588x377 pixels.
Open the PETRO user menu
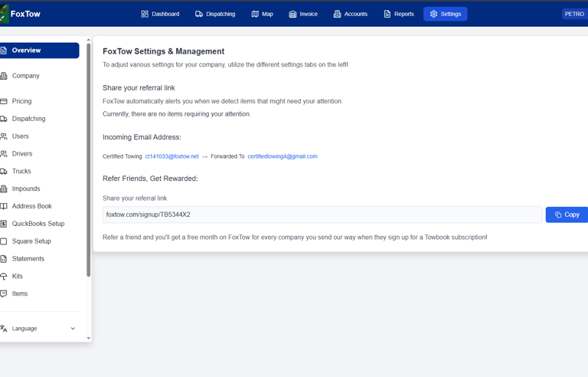(x=574, y=14)
